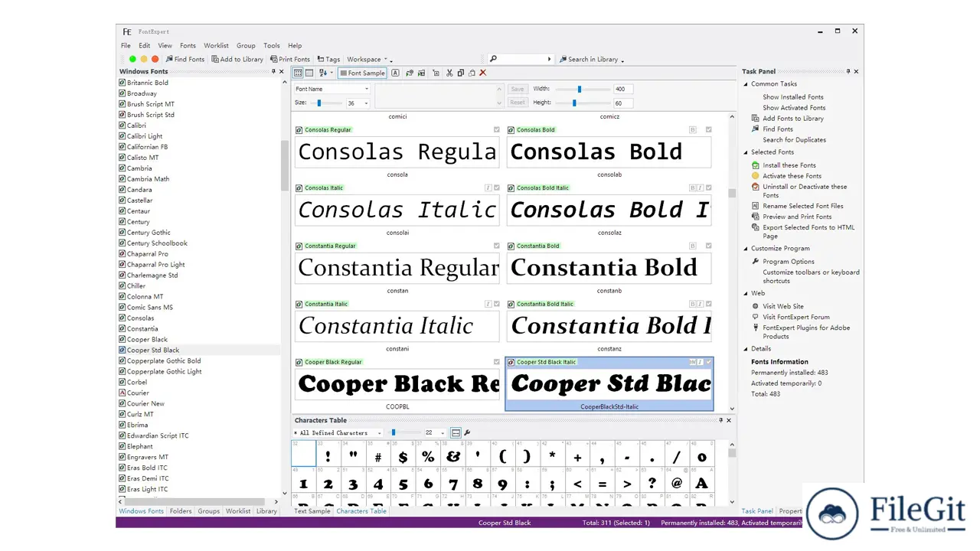980x551 pixels.
Task: Open the Fonts menu
Action: click(188, 45)
